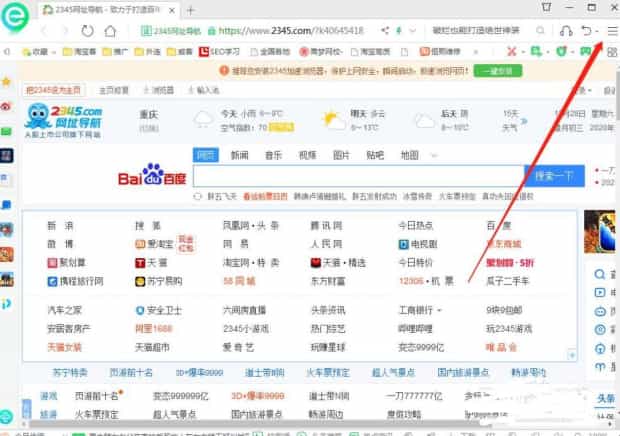Viewport: 620px width, 436px height.
Task: Click the lightning speed icon in address bar
Action: [399, 30]
